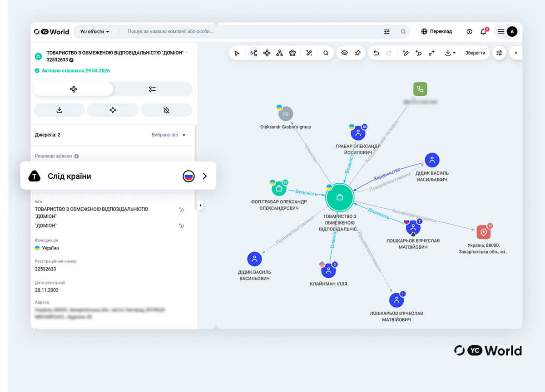Open advanced search filters icon
The width and height of the screenshot is (545, 392).
[x=387, y=32]
